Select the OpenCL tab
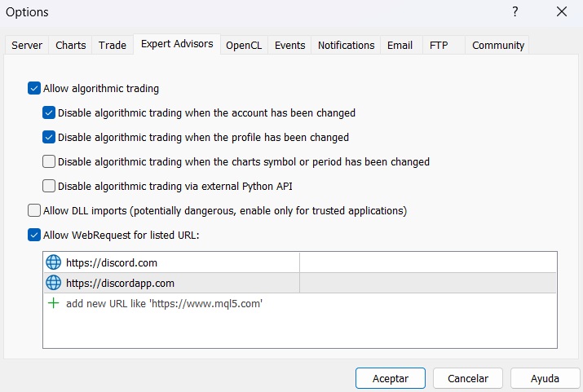This screenshot has width=583, height=392. point(243,46)
